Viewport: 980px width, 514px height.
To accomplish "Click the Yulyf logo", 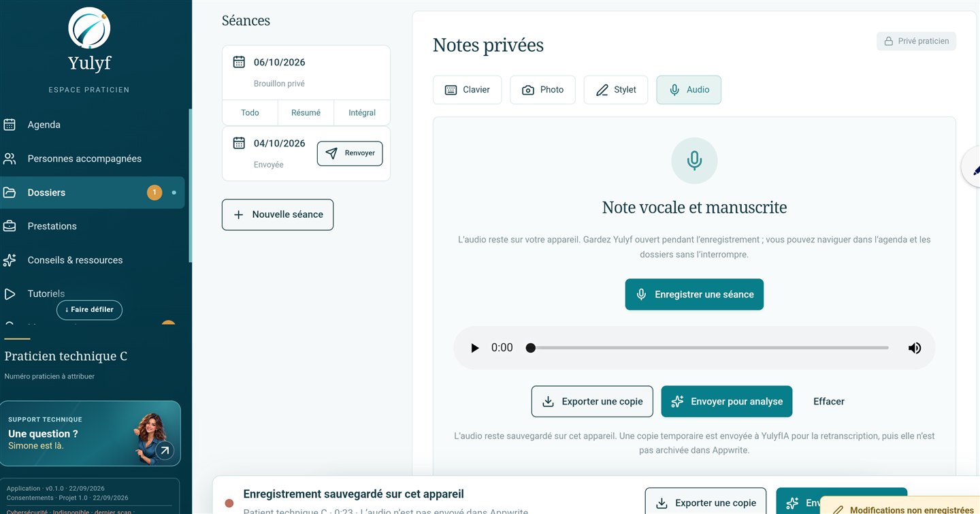I will (x=89, y=29).
